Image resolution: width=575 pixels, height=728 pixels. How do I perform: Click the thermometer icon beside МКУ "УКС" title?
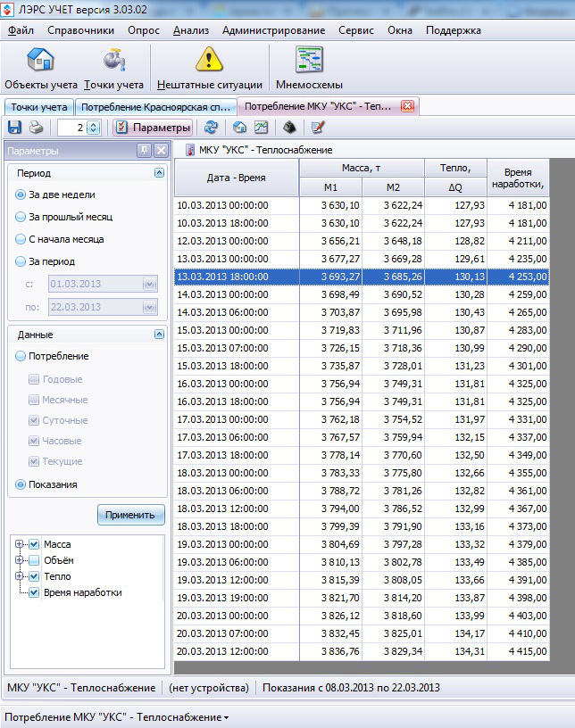pyautogui.click(x=189, y=150)
